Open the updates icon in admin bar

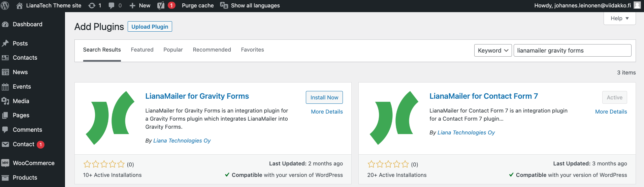[x=92, y=5]
